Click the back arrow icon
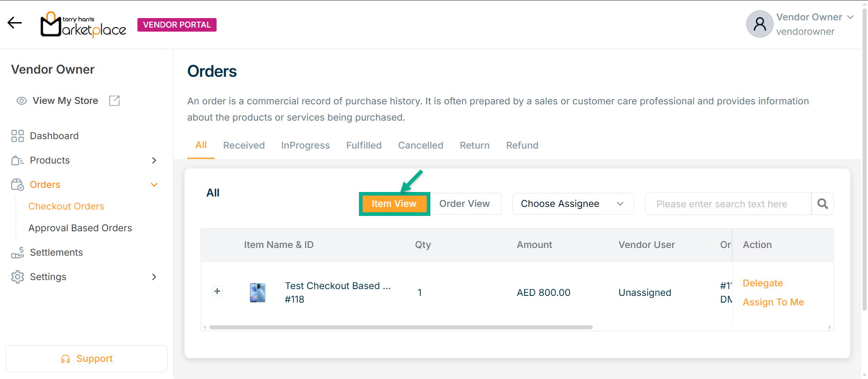Viewport: 868px width, 379px height. click(14, 23)
